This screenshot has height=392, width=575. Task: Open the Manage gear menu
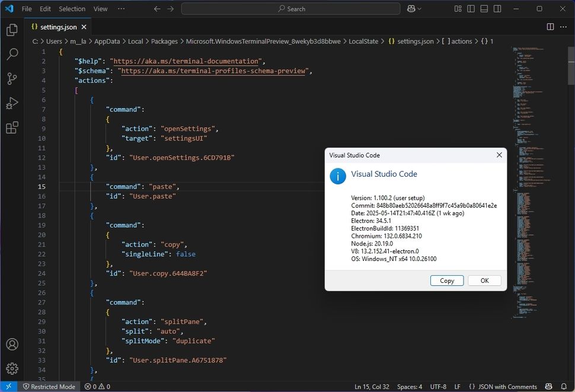pos(12,368)
